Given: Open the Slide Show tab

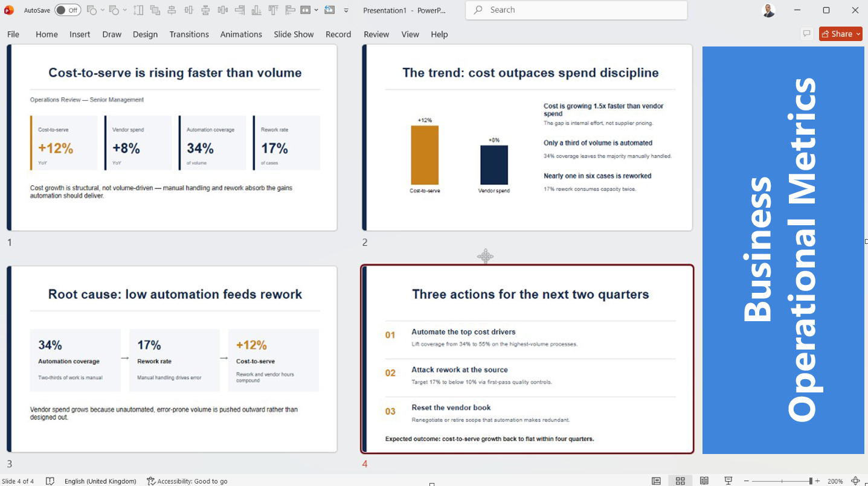Looking at the screenshot, I should 294,34.
